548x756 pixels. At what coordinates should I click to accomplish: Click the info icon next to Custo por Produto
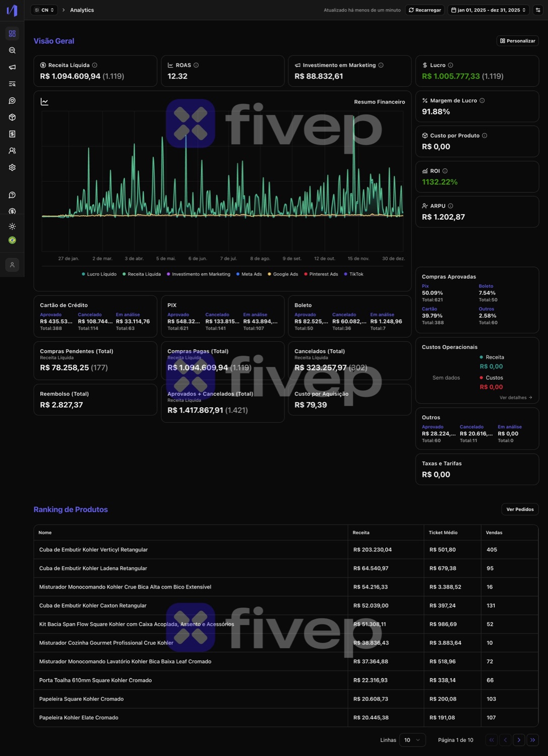coord(484,136)
